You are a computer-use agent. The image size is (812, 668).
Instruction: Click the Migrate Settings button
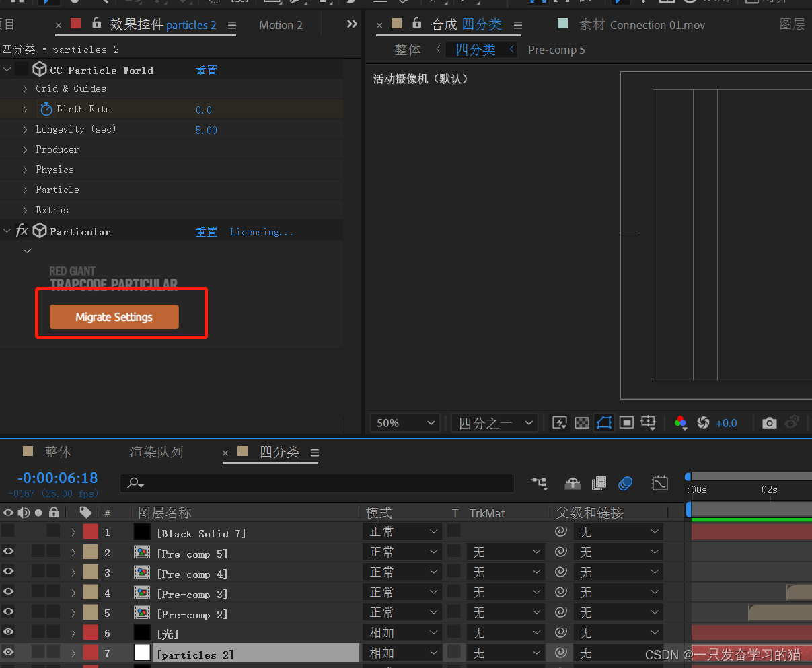(x=114, y=317)
